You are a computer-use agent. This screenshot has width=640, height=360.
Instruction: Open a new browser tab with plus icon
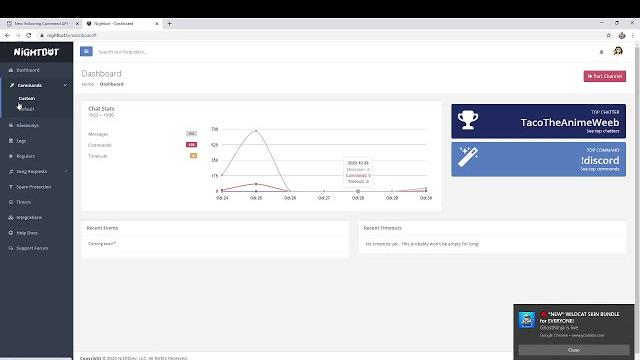coord(169,24)
